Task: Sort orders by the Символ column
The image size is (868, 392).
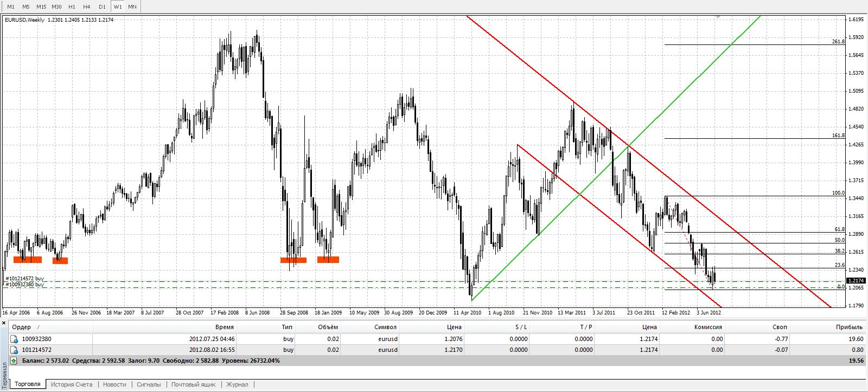Action: [x=370, y=327]
